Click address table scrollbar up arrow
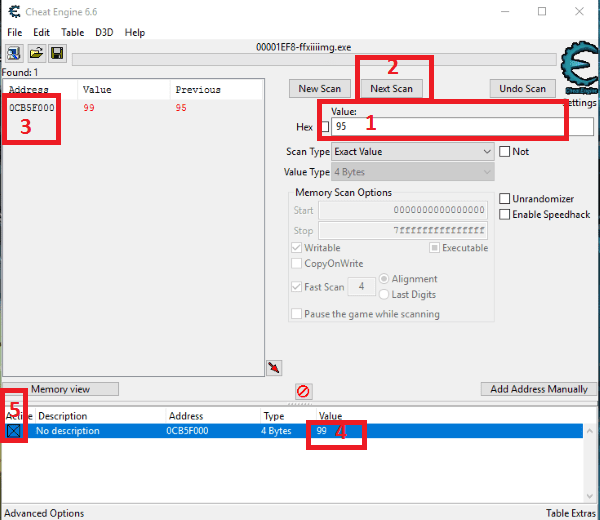Image resolution: width=600 pixels, height=520 pixels. 590,431
